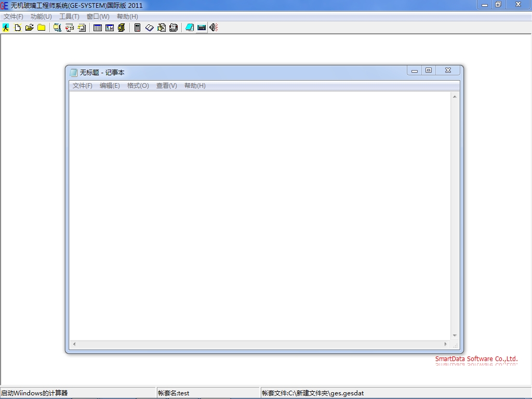Image resolution: width=532 pixels, height=399 pixels.
Task: Open GE-SYSTEM 帮助(H) menu
Action: [x=127, y=16]
